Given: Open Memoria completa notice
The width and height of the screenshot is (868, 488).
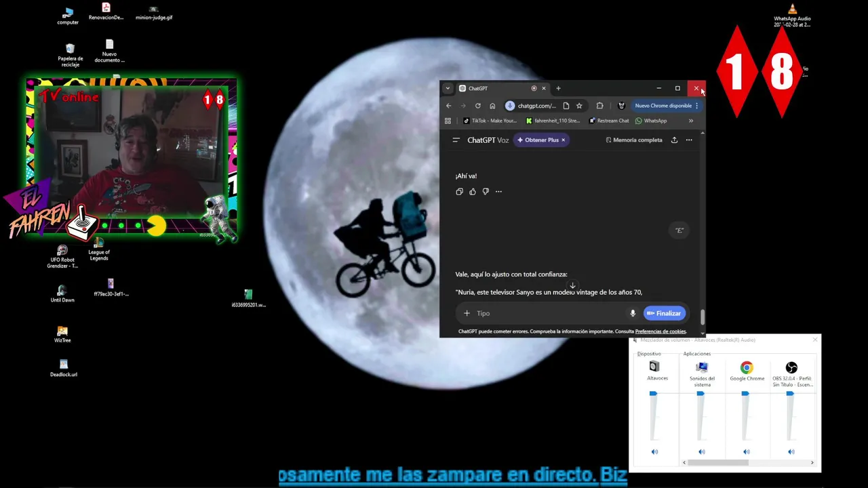Looking at the screenshot, I should tap(633, 140).
